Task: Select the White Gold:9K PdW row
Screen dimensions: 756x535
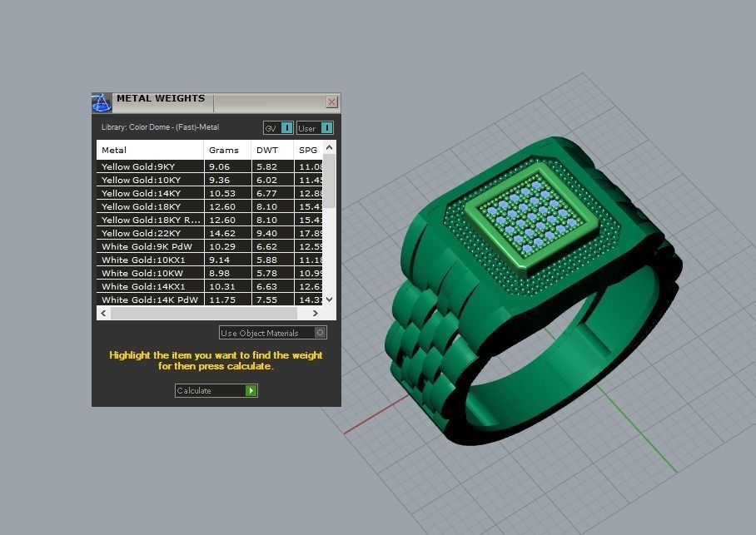Action: (x=209, y=246)
